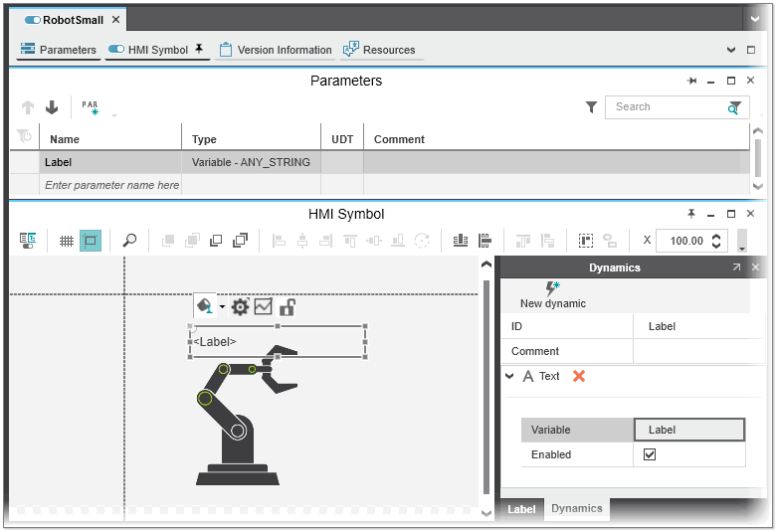Select the Label parameter row

[x=109, y=162]
